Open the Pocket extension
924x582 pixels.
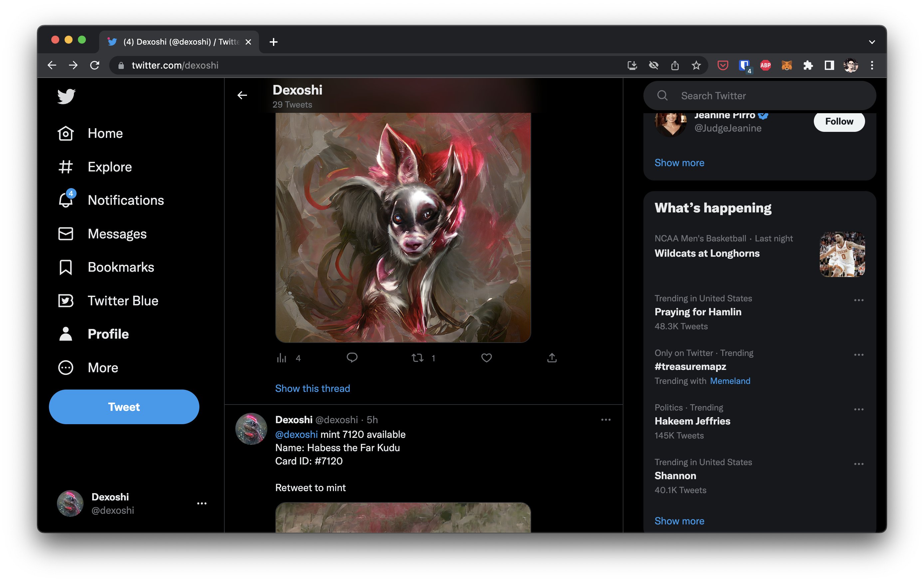723,65
